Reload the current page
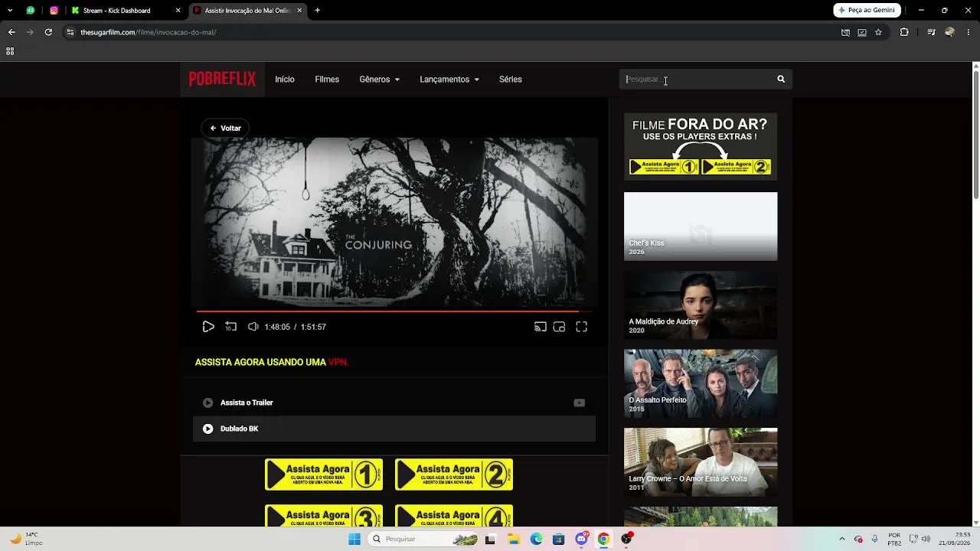Viewport: 980px width, 551px height. pos(48,32)
